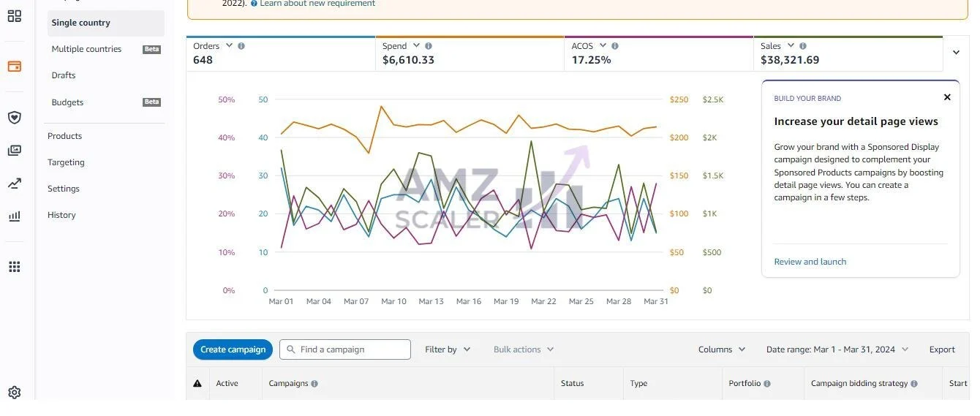Open the creative assets image icon
This screenshot has height=416, width=980.
[15, 150]
